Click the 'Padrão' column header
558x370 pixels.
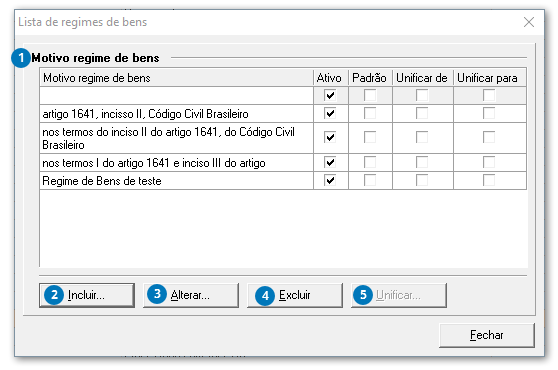(x=370, y=78)
